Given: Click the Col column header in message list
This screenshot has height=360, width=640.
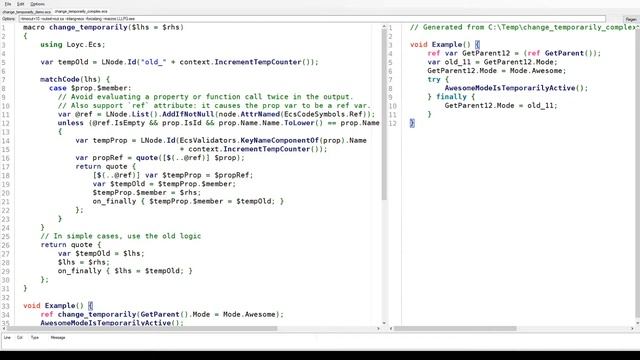Looking at the screenshot, I should coord(20,338).
